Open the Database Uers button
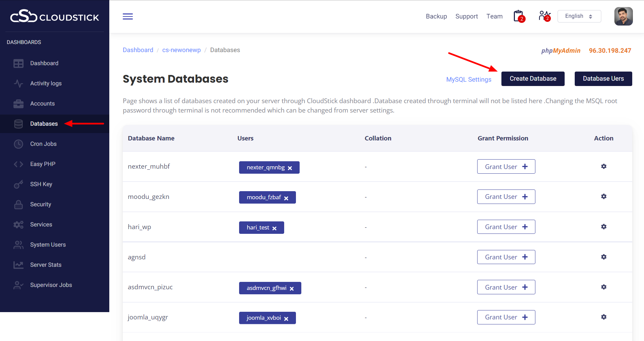The image size is (644, 341). coord(603,79)
